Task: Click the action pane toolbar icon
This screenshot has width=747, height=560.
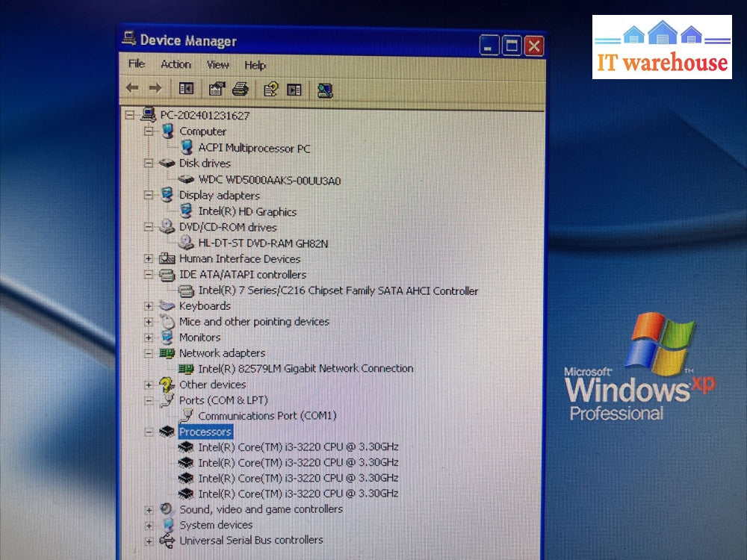Action: click(x=294, y=90)
